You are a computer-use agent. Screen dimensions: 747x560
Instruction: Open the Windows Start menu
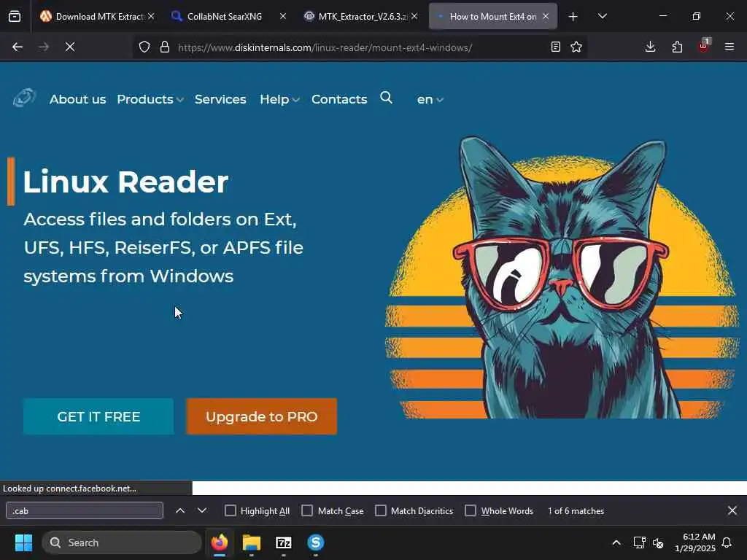coord(23,542)
